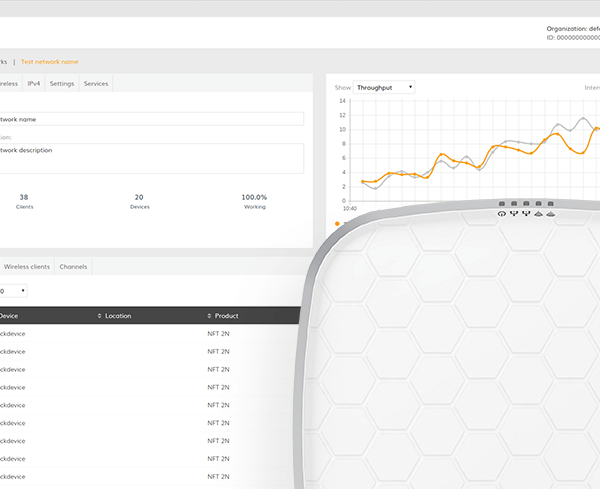Sort the table by Product column
Screen dimensions: 600x489
pyautogui.click(x=223, y=316)
